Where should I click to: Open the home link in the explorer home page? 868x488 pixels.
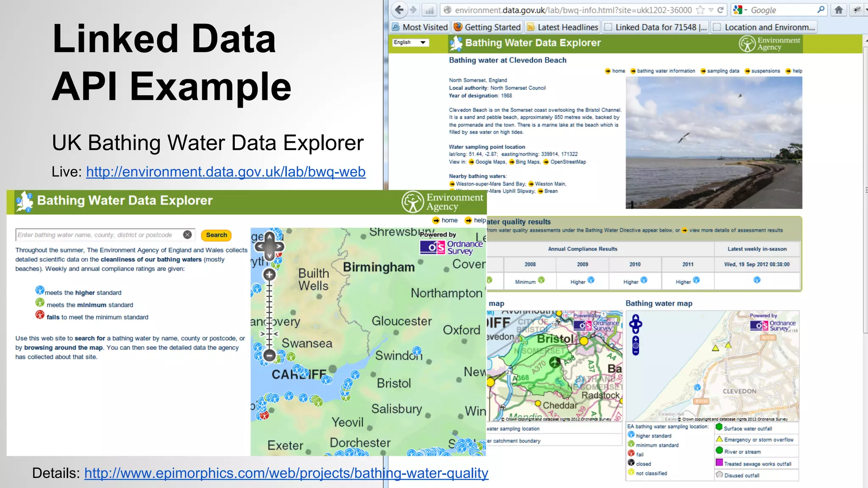tap(445, 220)
